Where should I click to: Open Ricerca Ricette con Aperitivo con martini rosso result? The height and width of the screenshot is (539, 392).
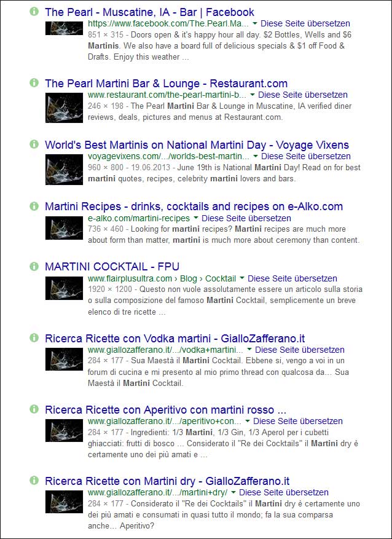pyautogui.click(x=166, y=409)
